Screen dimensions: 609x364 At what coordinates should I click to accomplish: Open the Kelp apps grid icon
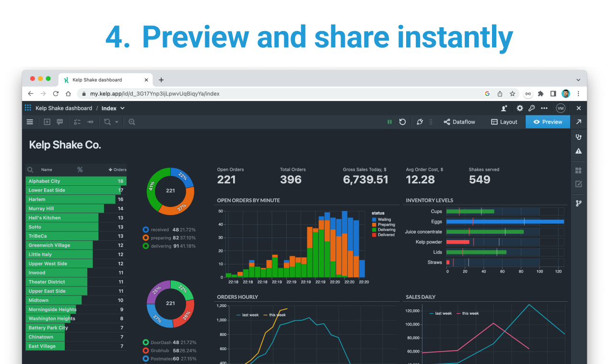28,108
